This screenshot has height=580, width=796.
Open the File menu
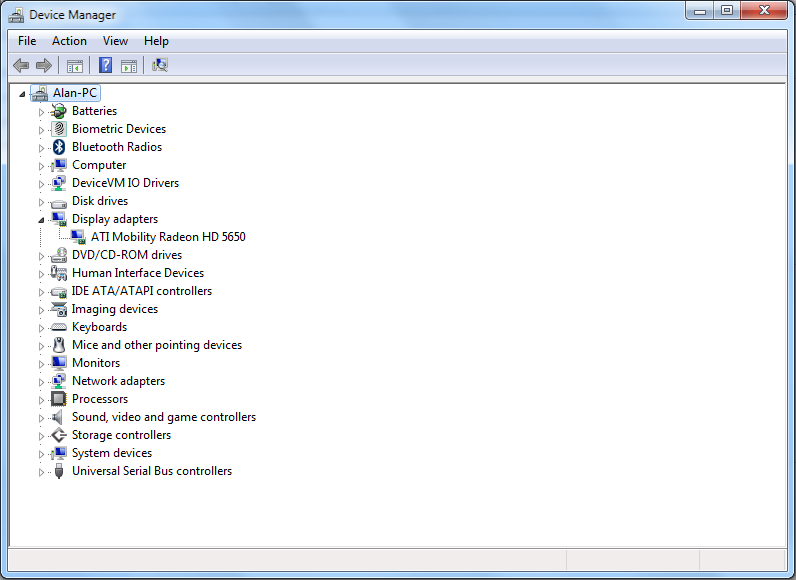27,41
